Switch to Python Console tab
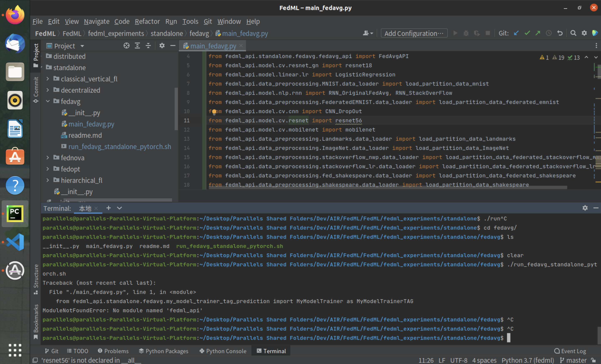The height and width of the screenshot is (364, 601). coord(223,351)
